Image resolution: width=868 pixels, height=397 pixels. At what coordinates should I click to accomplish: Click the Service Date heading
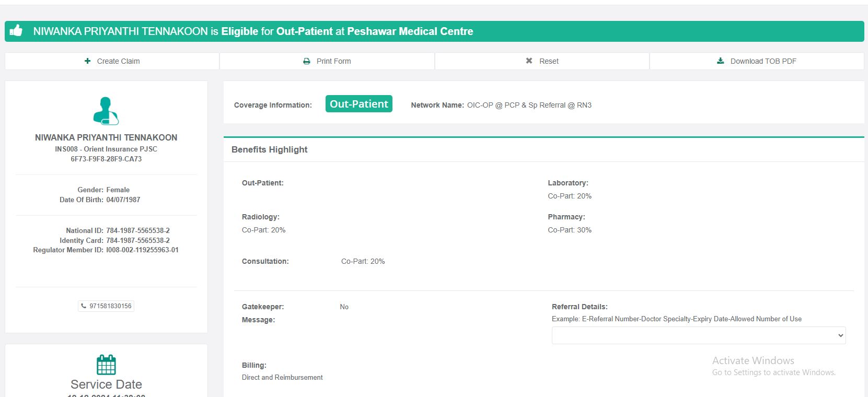(x=106, y=384)
